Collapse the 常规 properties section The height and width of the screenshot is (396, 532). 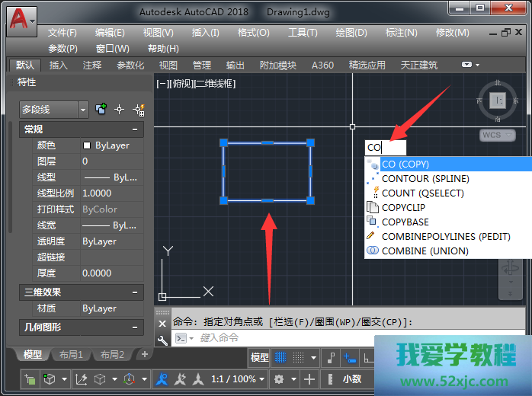[135, 129]
